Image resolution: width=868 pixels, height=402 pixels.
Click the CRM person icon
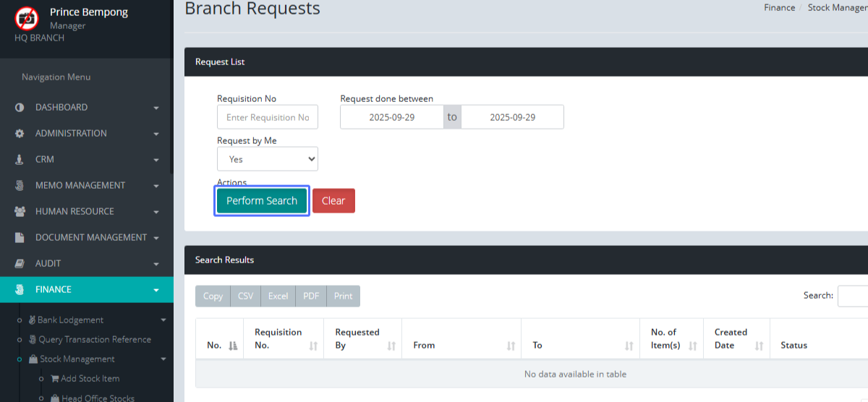(20, 160)
